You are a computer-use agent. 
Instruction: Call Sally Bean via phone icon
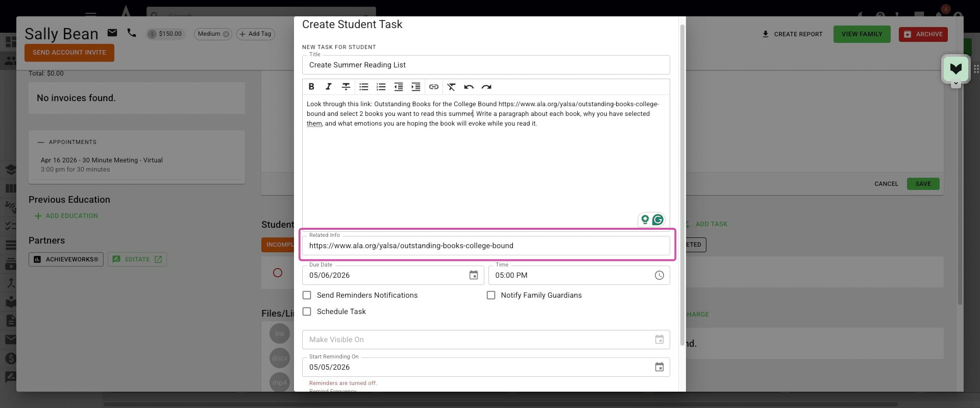132,33
